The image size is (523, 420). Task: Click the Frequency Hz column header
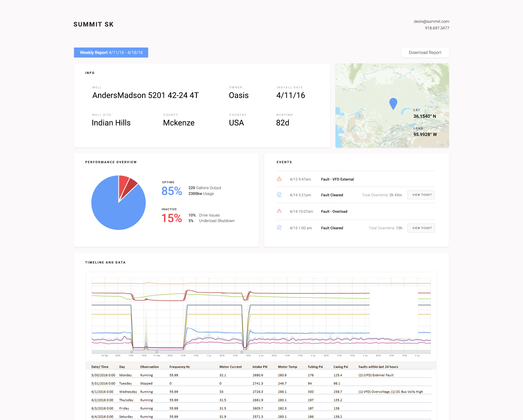(x=179, y=367)
